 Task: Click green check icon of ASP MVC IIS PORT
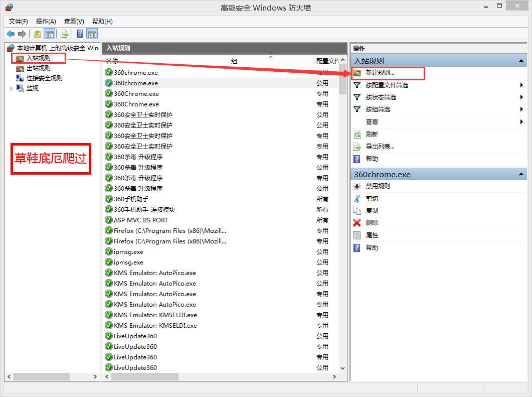coord(109,220)
